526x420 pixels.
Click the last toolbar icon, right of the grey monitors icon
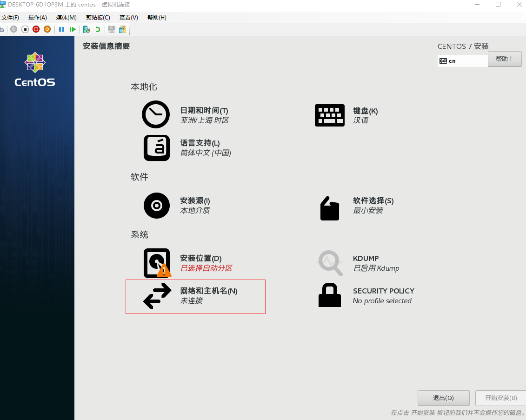[x=122, y=29]
